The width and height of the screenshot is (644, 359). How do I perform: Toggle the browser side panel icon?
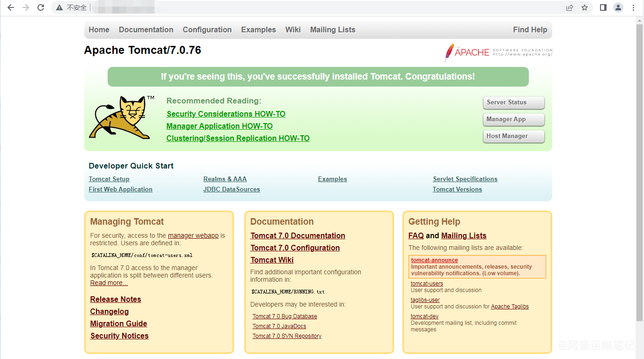click(x=603, y=7)
